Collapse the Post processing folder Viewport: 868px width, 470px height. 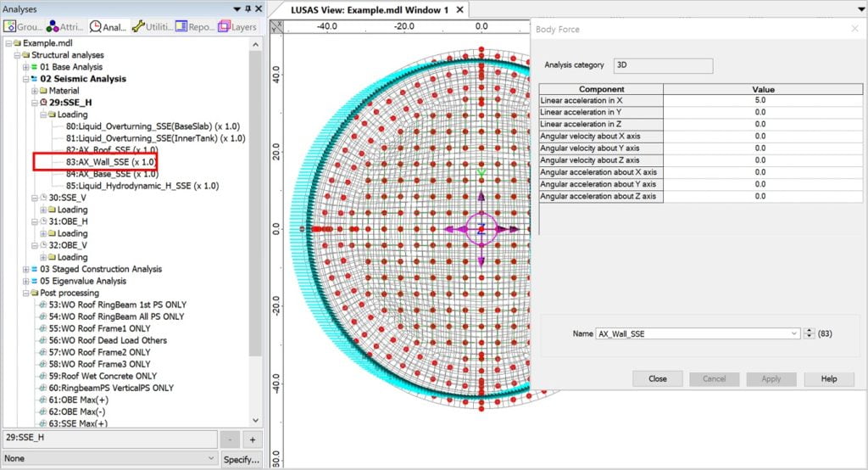(x=24, y=293)
